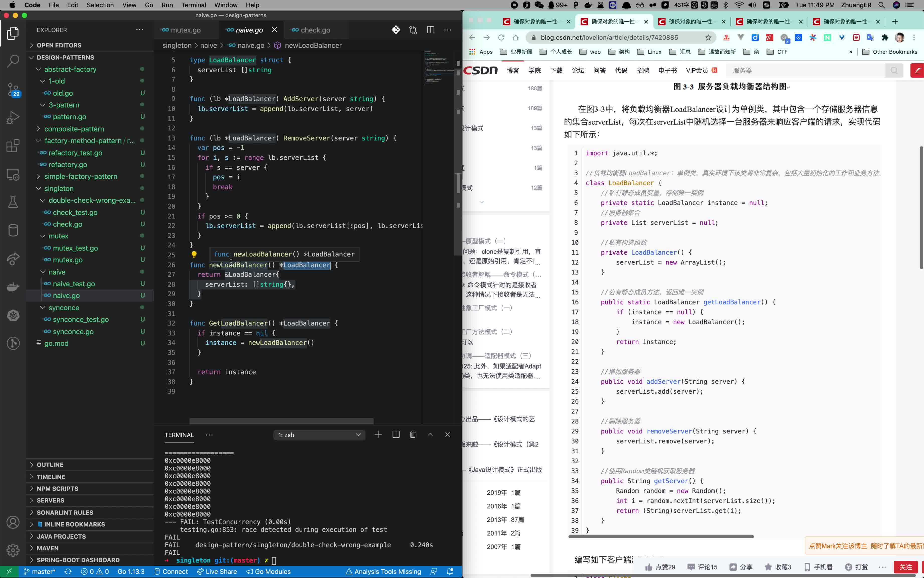This screenshot has height=578, width=924.
Task: Open the Kubernetes view in the activity bar
Action: pyautogui.click(x=13, y=315)
